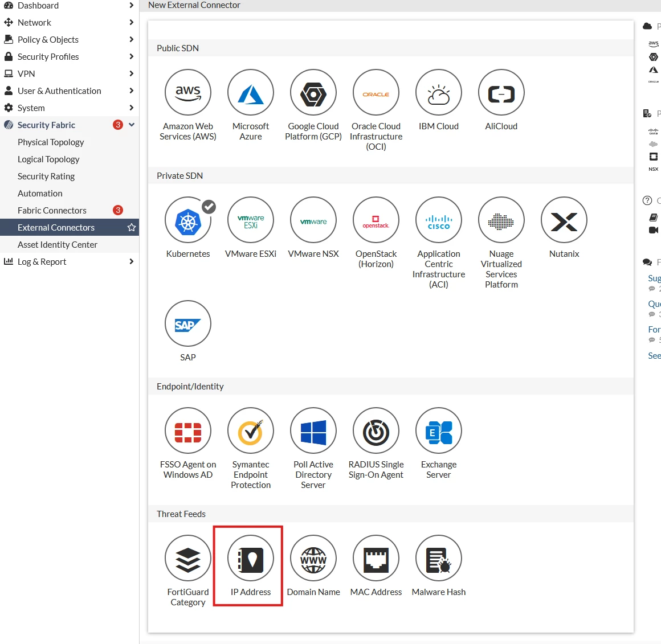Expand Policy & Objects chevron
661x644 pixels.
pos(132,40)
